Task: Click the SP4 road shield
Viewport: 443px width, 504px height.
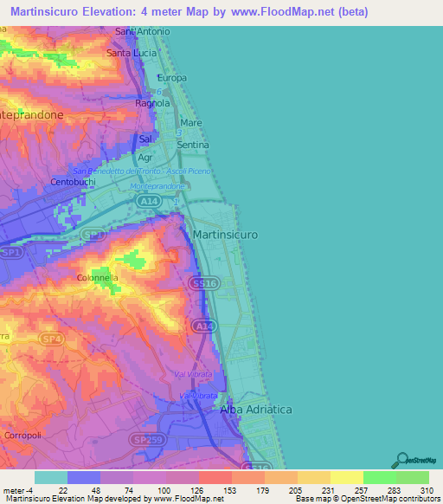Action: pyautogui.click(x=51, y=339)
